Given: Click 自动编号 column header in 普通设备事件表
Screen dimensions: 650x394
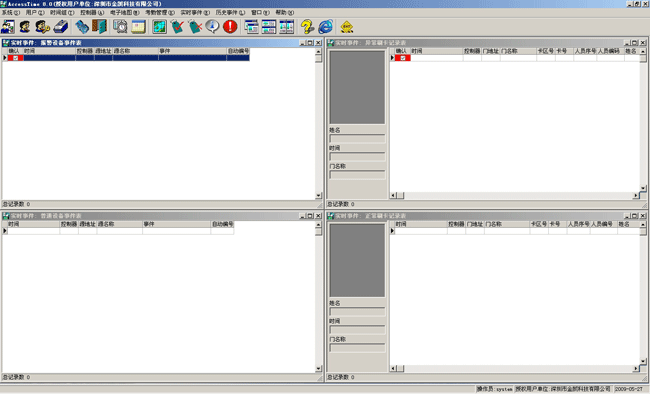Looking at the screenshot, I should (x=222, y=224).
